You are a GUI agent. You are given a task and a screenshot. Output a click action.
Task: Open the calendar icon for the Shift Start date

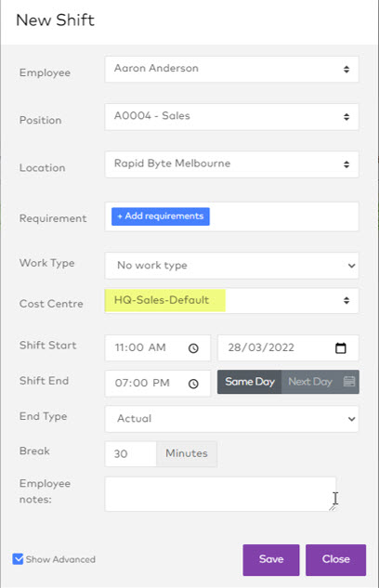(340, 348)
